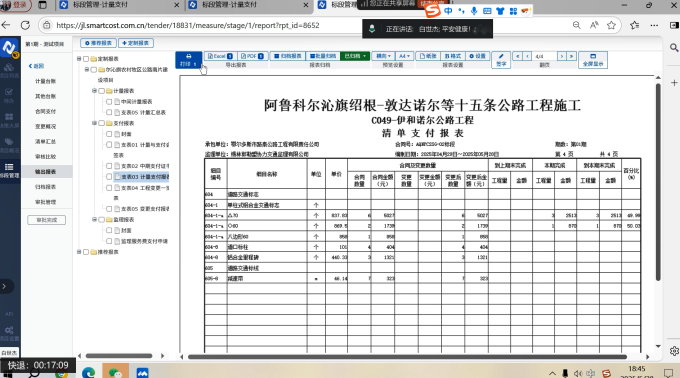Click the report's horizontal scrollbar
This screenshot has width=680, height=378.
pos(407,357)
